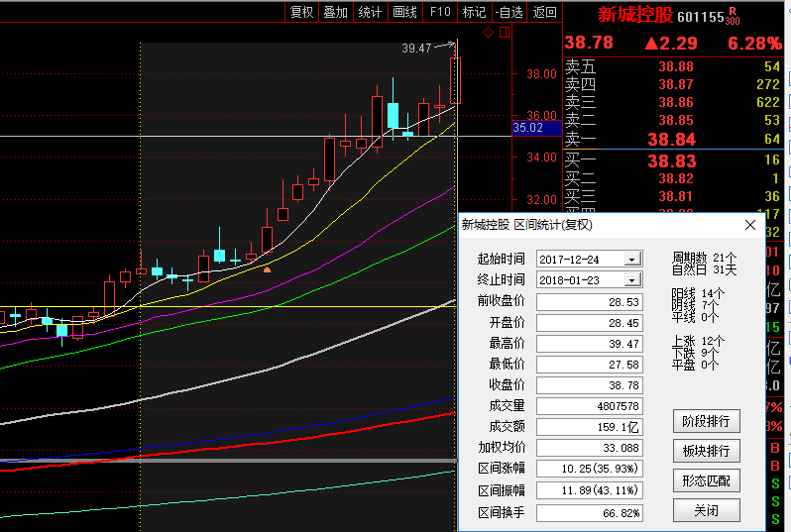Click the 卖四 price 38.87

click(676, 84)
